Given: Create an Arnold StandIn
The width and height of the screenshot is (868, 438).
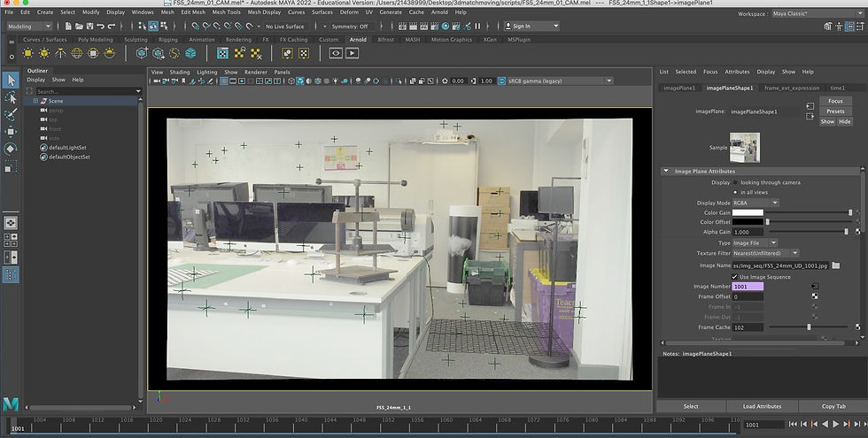Looking at the screenshot, I should coord(143,53).
